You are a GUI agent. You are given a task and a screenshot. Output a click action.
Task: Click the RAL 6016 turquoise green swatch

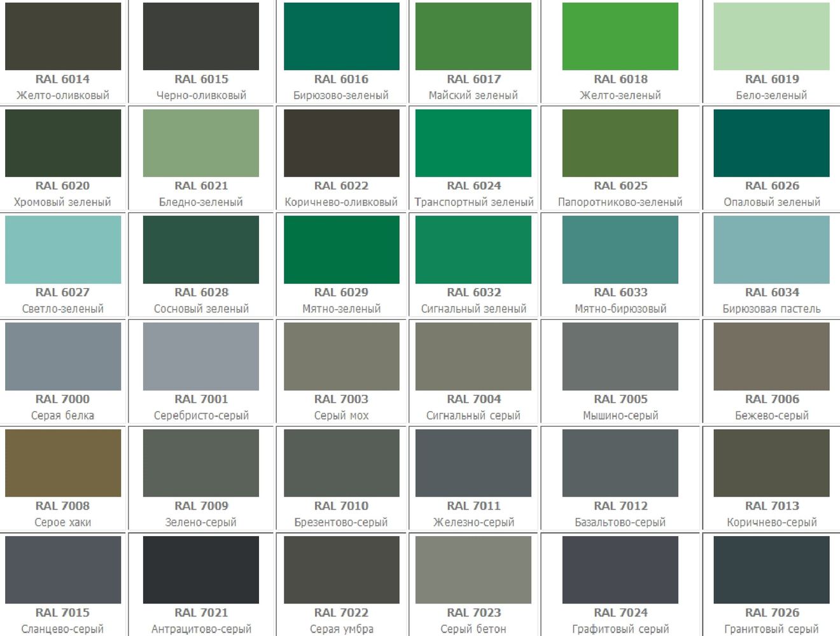(x=341, y=36)
